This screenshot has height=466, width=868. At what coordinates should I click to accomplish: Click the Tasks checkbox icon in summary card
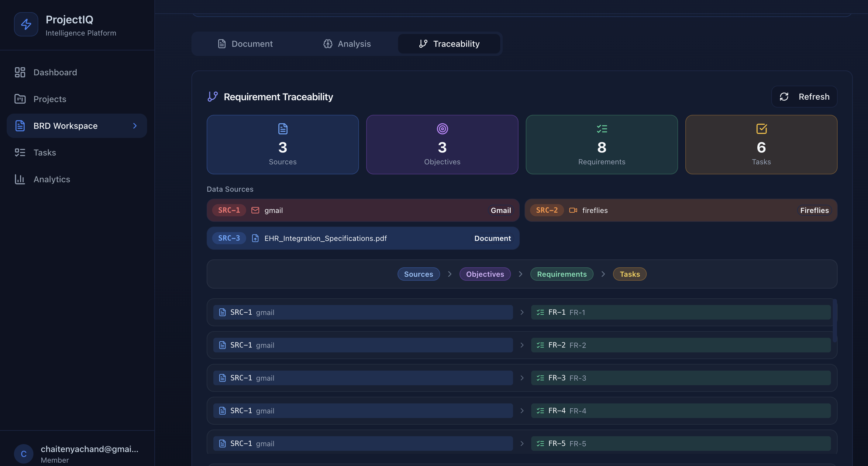[761, 128]
